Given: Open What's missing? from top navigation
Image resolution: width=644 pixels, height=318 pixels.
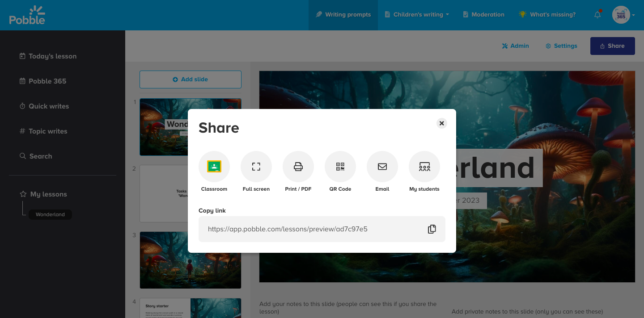Looking at the screenshot, I should 547,15.
